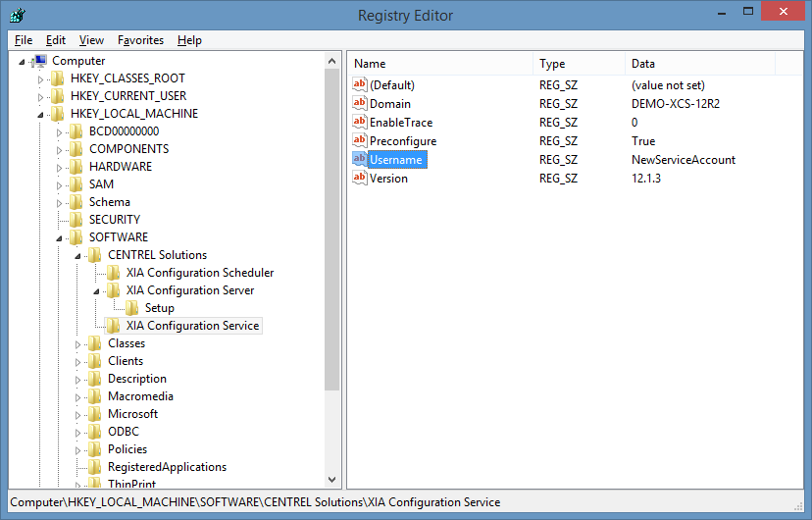Click the EnableTrace value name
Image resolution: width=812 pixels, height=520 pixels.
click(x=401, y=123)
